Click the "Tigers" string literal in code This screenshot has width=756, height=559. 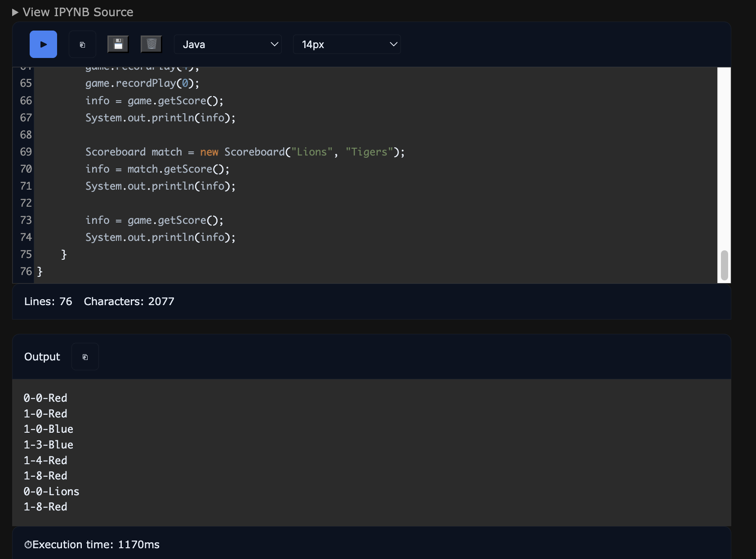[369, 152]
